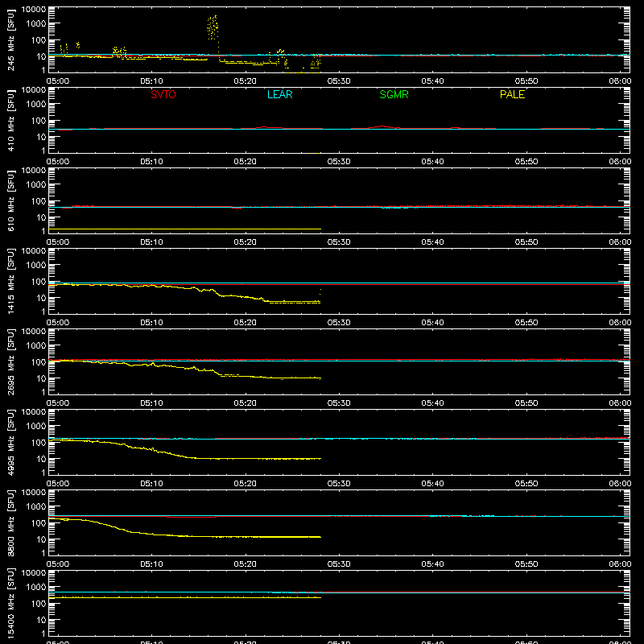The height and width of the screenshot is (644, 644).
Task: Click the red SVTO legend label
Action: [x=163, y=94]
